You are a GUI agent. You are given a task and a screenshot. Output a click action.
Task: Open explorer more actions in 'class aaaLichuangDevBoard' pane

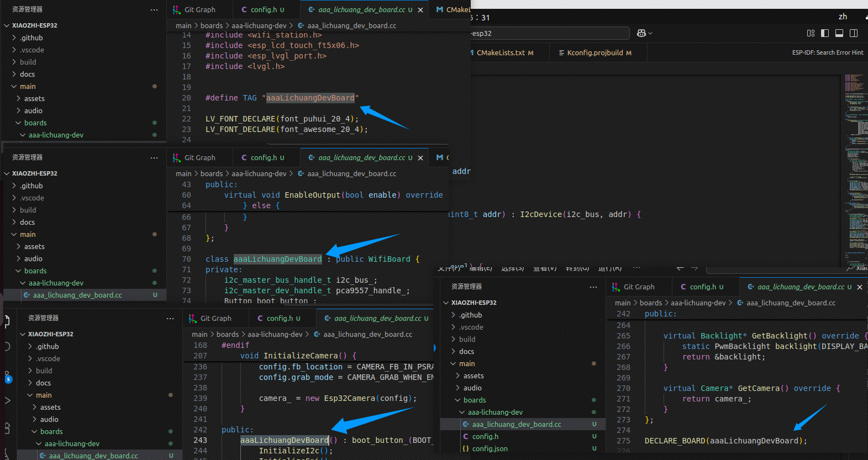(154, 158)
